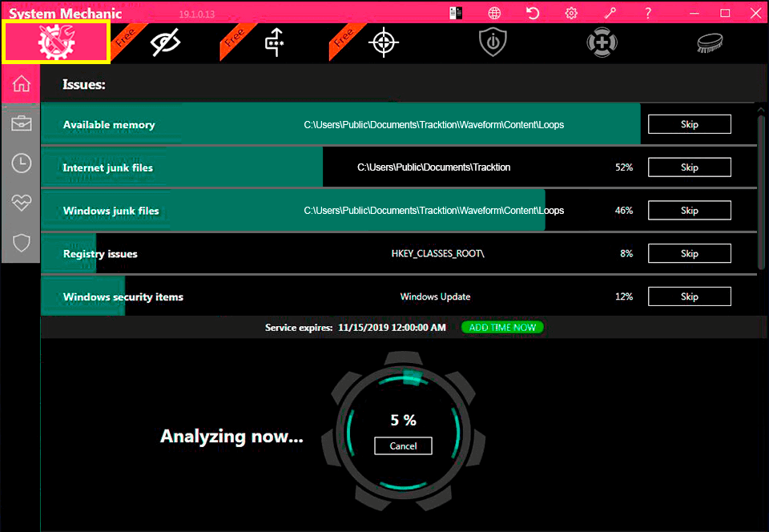The image size is (769, 532).
Task: Switch to the Home tab in sidebar
Action: 21,83
